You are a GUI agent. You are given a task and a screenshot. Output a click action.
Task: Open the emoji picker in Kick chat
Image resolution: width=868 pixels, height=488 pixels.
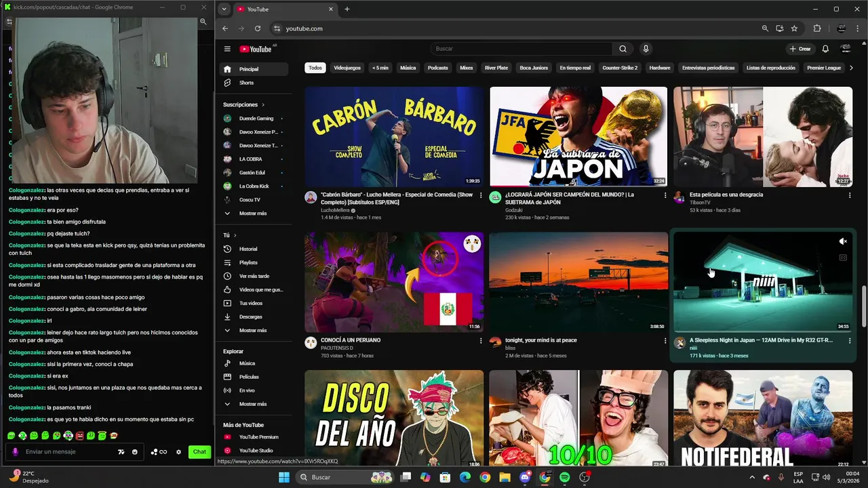point(135,452)
